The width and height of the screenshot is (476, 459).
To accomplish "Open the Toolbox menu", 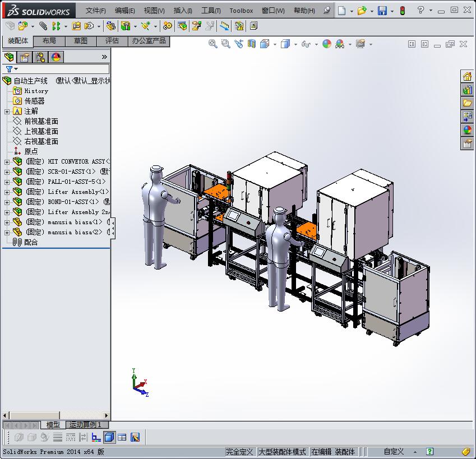I will point(241,11).
